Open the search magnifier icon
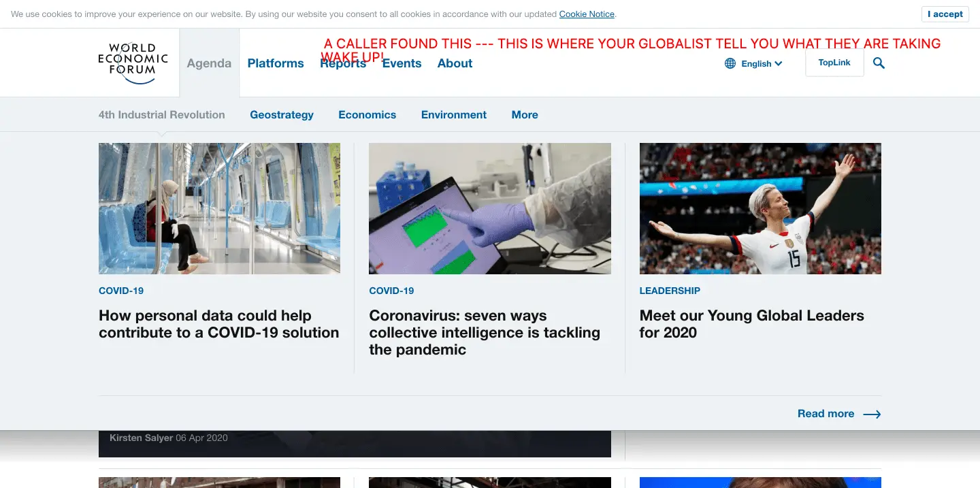The image size is (980, 488). pyautogui.click(x=879, y=63)
